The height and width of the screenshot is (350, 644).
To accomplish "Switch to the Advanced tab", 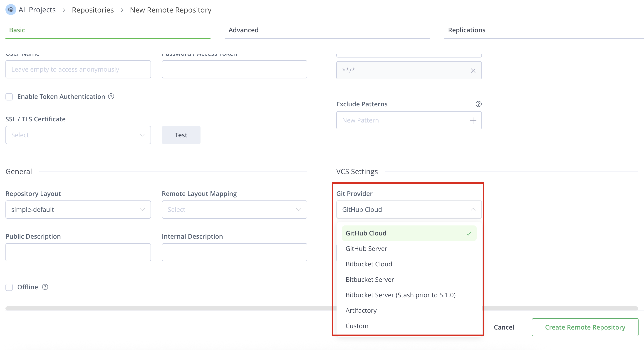I will point(243,30).
